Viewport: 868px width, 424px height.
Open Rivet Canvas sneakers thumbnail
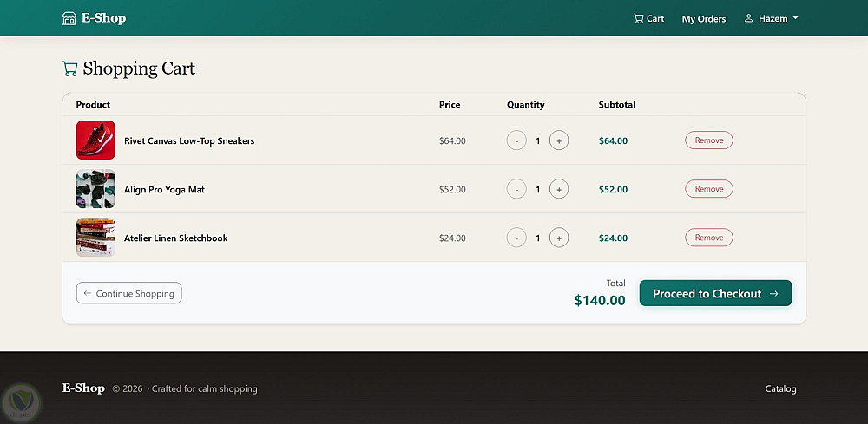click(x=95, y=140)
